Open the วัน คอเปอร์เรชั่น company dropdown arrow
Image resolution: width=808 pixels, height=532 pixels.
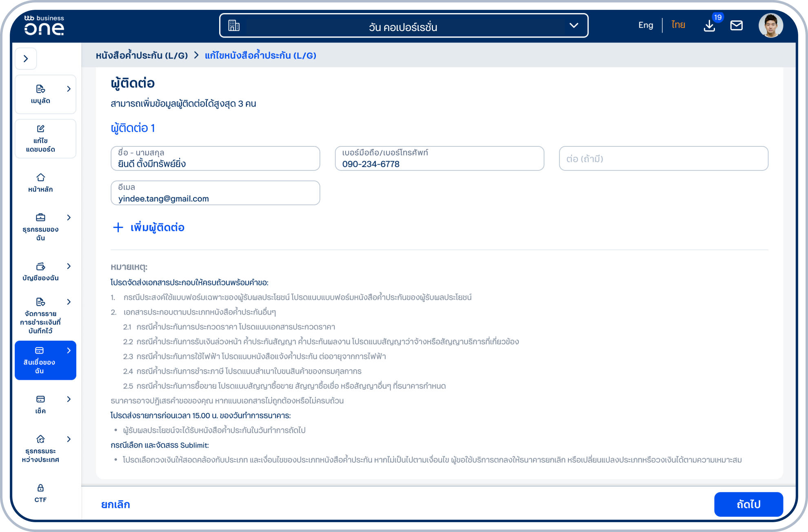coord(574,26)
